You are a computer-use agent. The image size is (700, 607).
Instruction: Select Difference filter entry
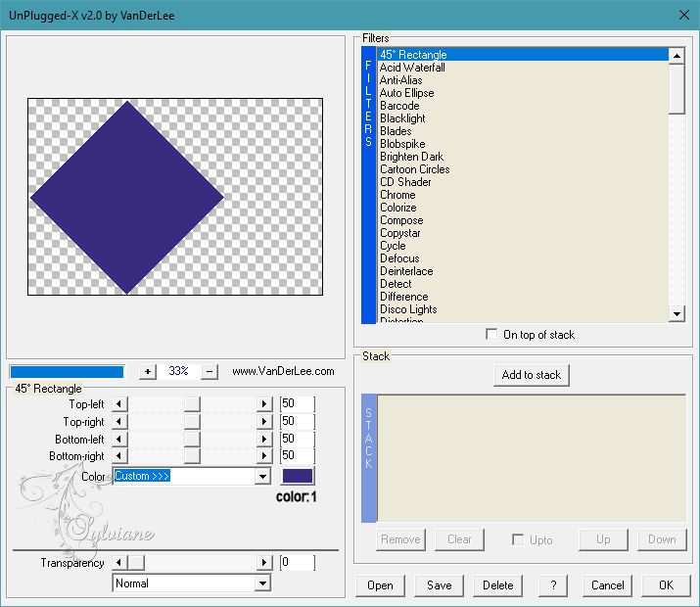point(523,297)
